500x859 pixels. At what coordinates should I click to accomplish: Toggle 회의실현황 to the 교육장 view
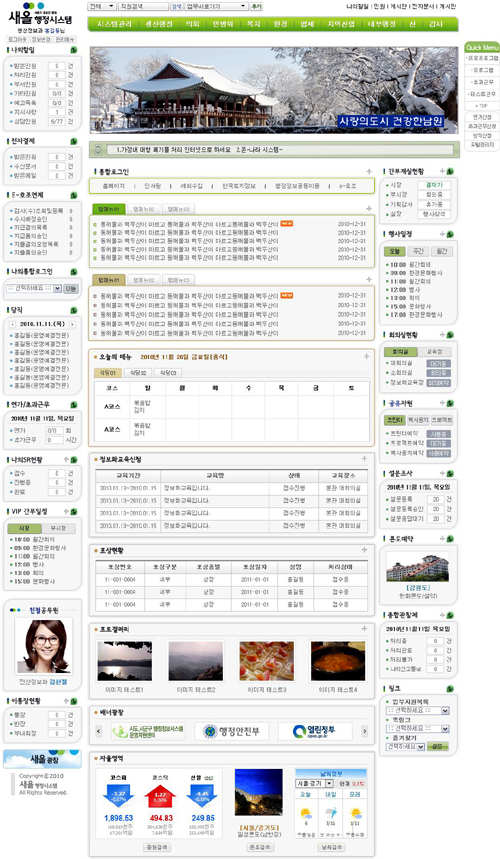(434, 352)
